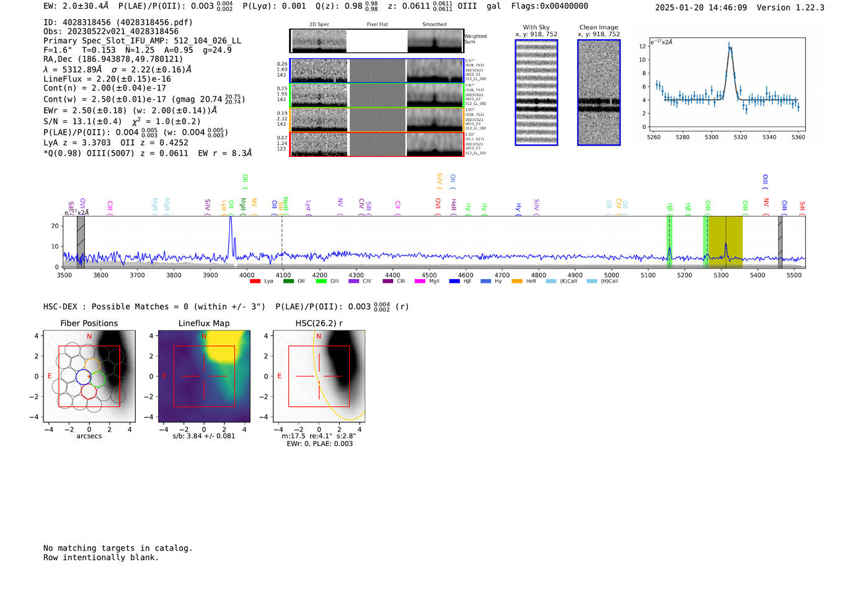This screenshot has height=591, width=868.
Task: Click the s/b: 3.84 +/- 0.081 caption
Action: 204,436
